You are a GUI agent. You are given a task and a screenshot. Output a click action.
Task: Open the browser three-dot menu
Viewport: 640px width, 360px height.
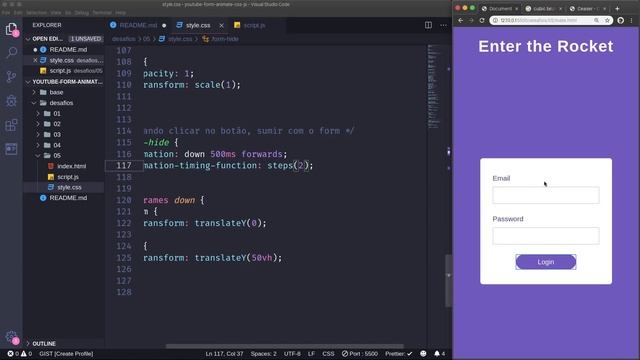[631, 20]
